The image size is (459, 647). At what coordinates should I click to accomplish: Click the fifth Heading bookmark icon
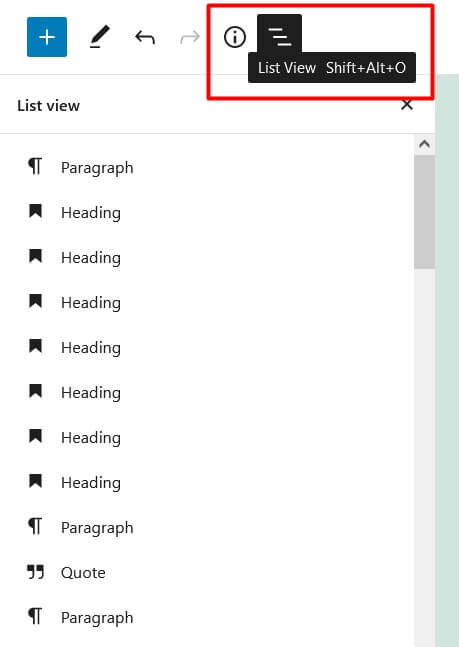[x=35, y=391]
